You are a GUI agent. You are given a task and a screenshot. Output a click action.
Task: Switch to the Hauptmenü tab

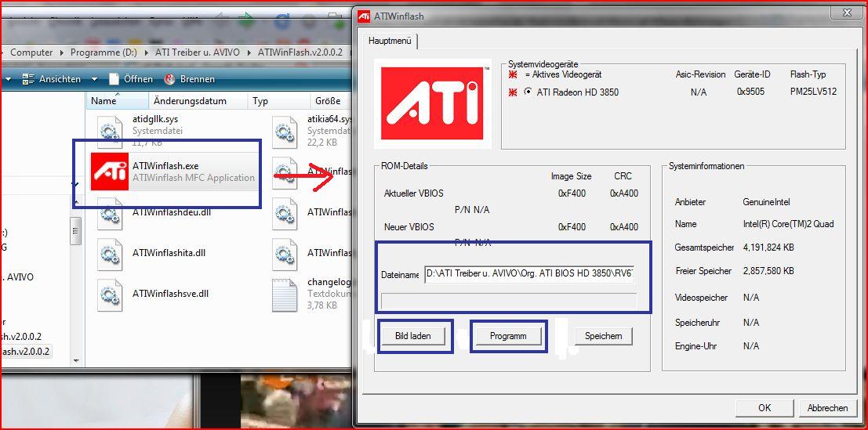[390, 41]
